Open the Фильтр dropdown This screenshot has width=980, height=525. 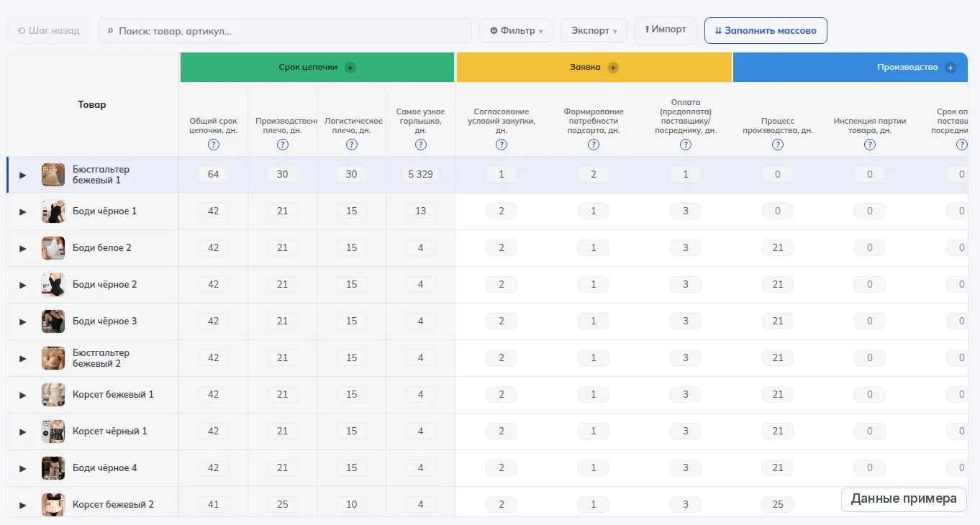(516, 31)
